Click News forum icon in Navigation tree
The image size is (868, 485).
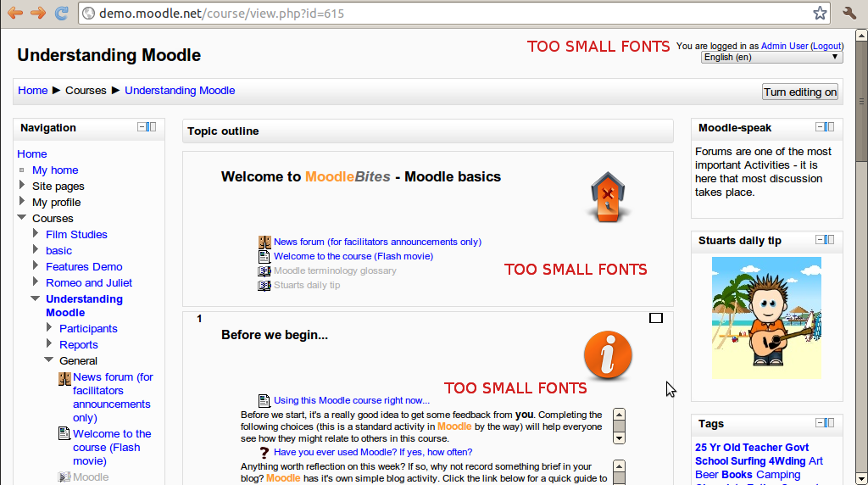(64, 379)
